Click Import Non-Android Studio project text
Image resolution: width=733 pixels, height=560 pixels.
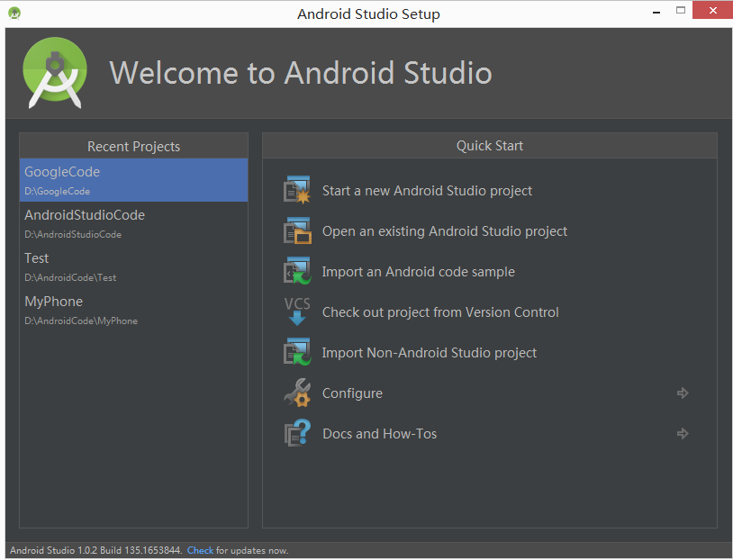pos(430,353)
